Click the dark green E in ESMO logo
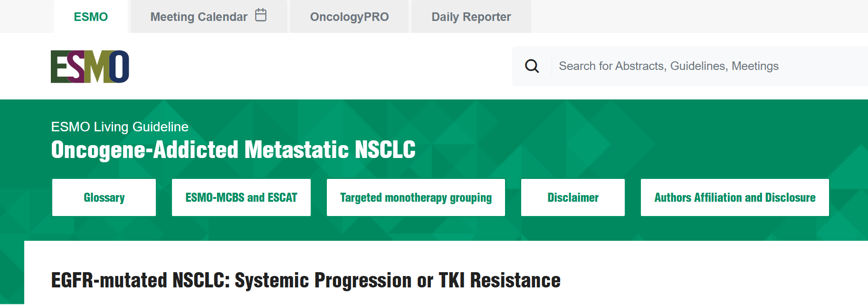 (59, 67)
